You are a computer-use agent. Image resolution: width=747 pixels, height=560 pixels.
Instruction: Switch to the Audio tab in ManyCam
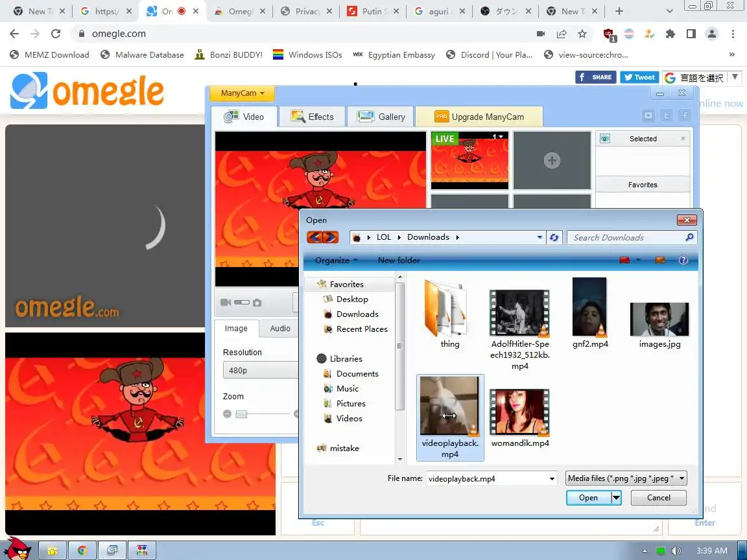click(280, 328)
